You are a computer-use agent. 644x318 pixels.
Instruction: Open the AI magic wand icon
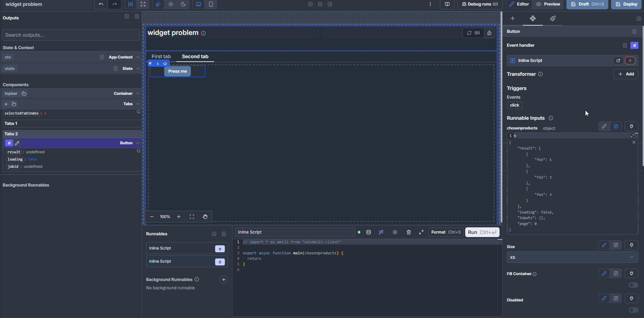click(381, 232)
